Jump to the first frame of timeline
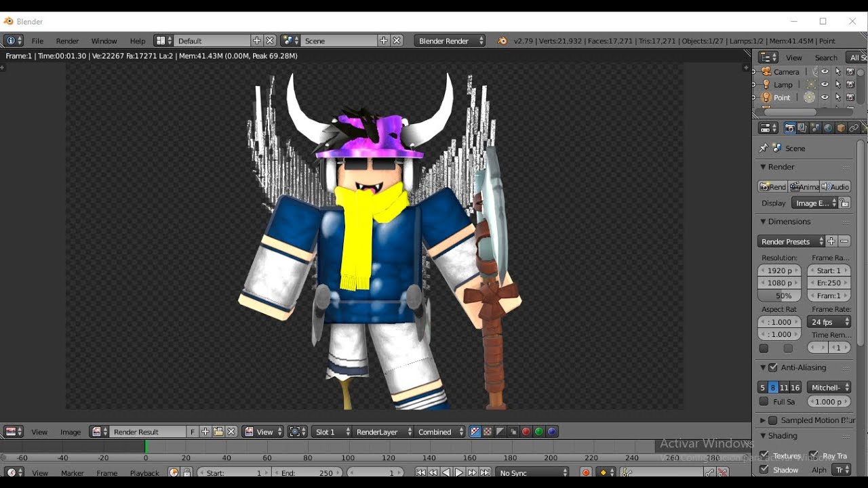Image resolution: width=868 pixels, height=488 pixels. tap(420, 472)
